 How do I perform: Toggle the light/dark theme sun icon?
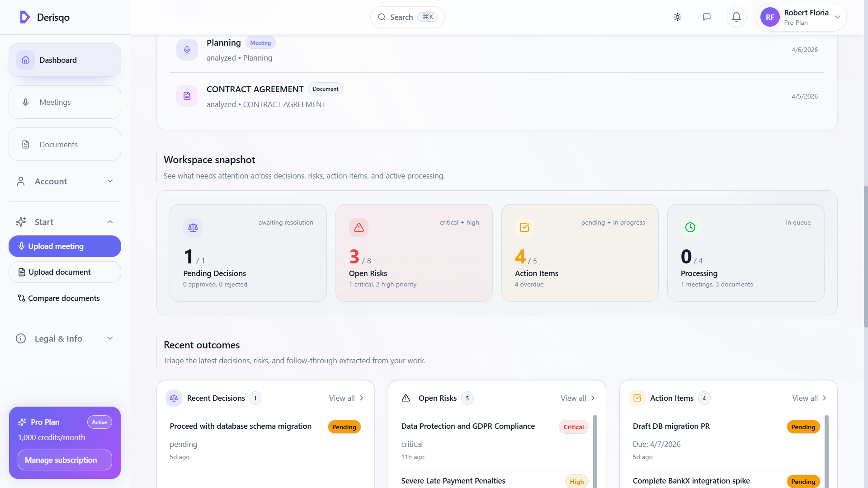point(677,17)
